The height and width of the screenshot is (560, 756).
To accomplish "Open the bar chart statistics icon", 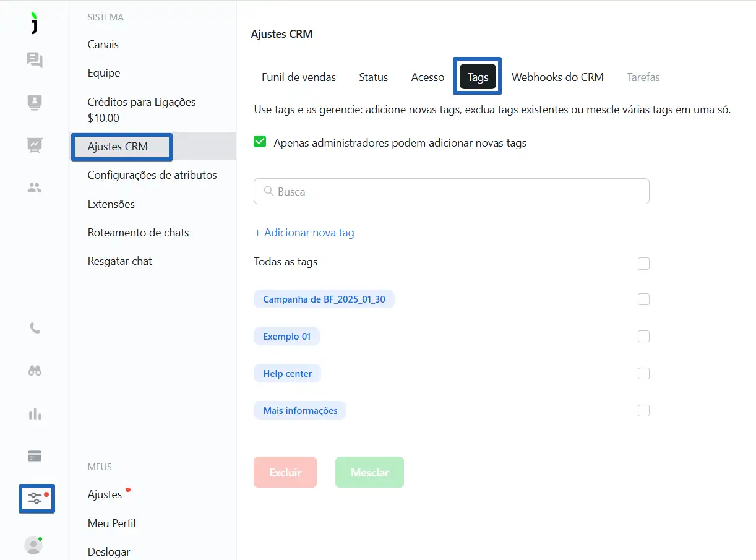I will (x=35, y=414).
